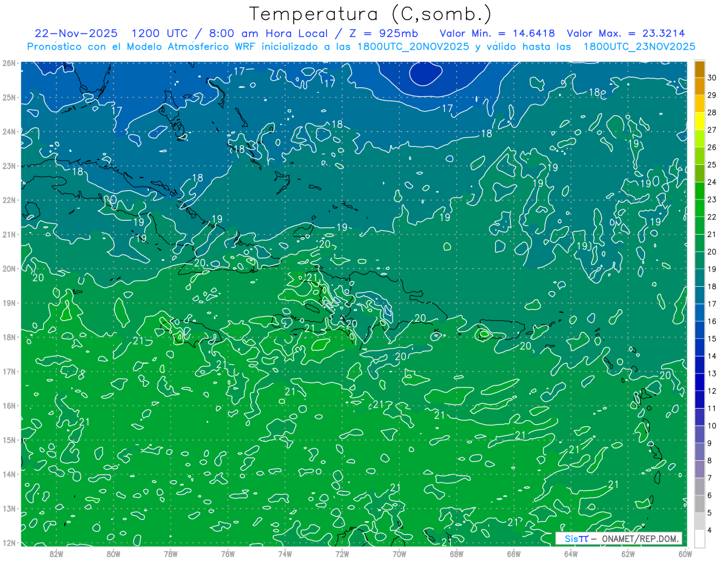Image resolution: width=728 pixels, height=562 pixels.
Task: Click the latitude label '19N'
Action: coord(8,303)
